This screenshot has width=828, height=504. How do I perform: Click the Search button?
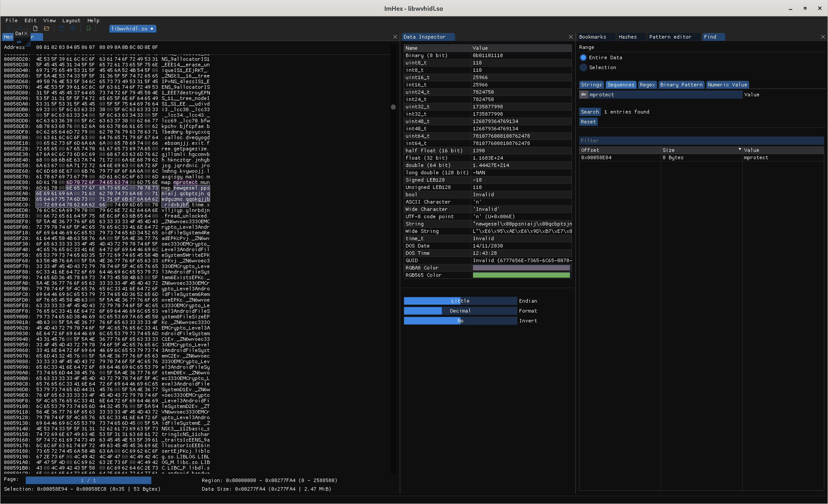590,112
